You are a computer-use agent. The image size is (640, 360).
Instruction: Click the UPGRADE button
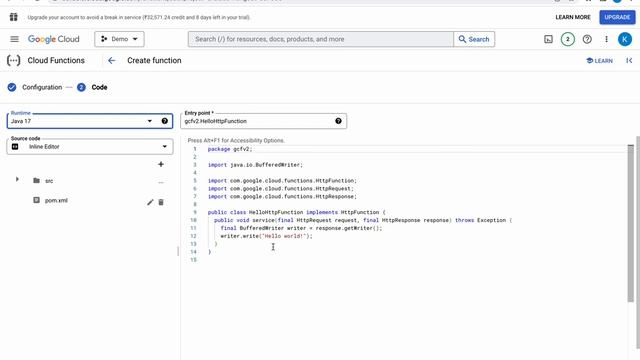(617, 17)
